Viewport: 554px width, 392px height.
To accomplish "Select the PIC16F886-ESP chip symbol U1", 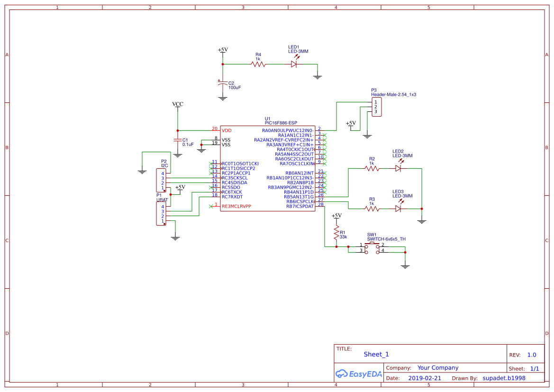I will (x=267, y=168).
